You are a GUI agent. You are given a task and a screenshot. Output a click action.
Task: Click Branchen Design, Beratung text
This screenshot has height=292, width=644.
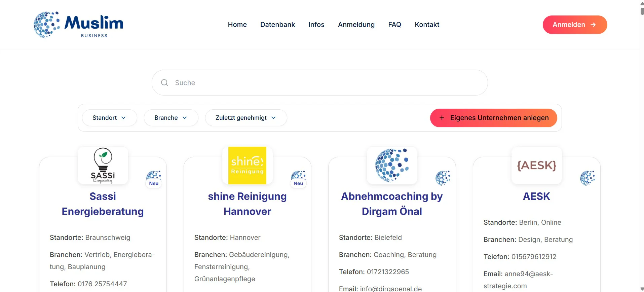coord(528,240)
